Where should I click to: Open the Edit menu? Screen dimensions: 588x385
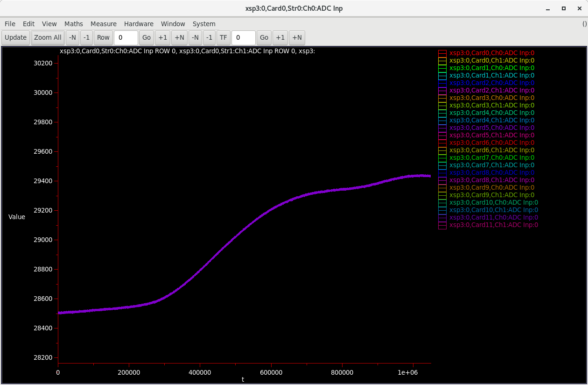click(28, 24)
